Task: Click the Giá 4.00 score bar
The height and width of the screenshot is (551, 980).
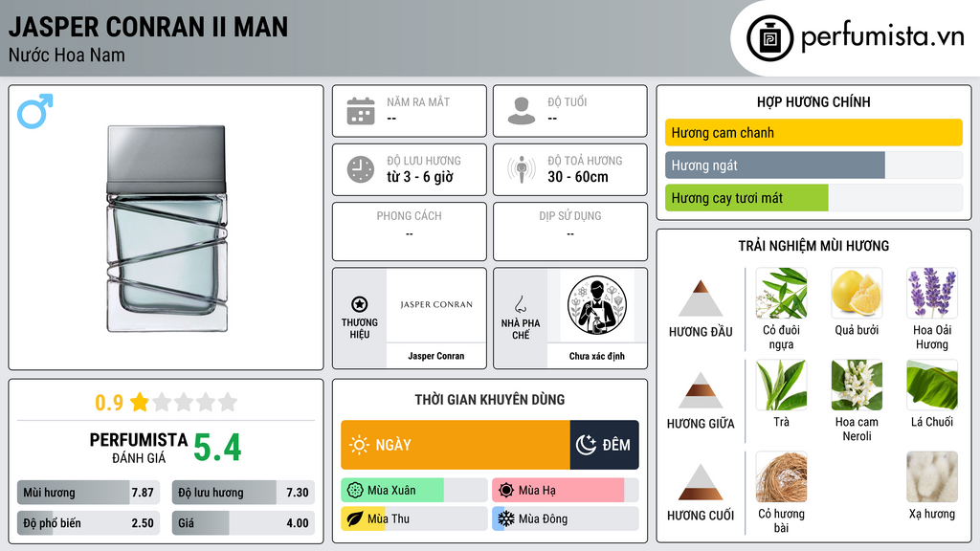Action: [243, 523]
